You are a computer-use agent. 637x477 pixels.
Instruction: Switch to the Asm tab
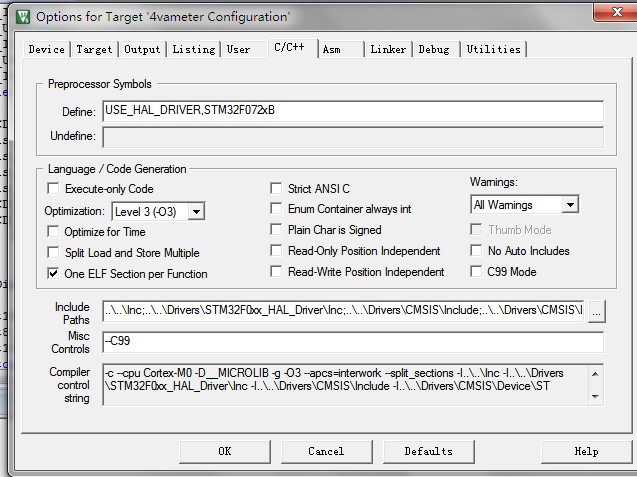tap(340, 50)
